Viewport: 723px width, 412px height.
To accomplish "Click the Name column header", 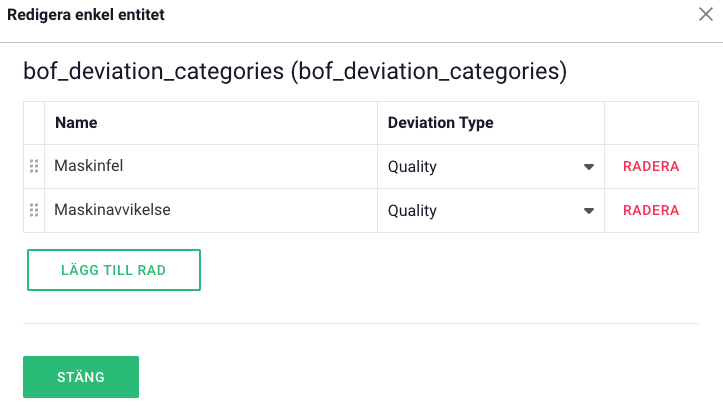I will (76, 123).
